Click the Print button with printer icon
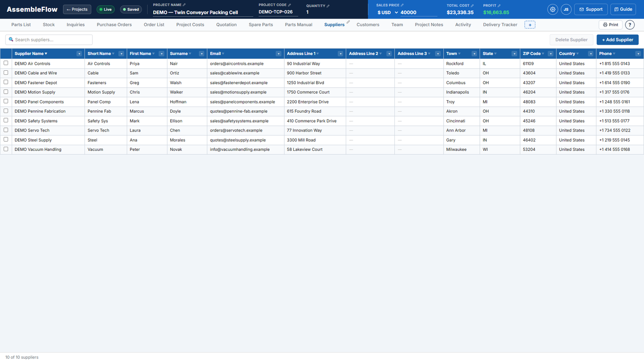Screen dimensions: 644x362 pos(611,25)
